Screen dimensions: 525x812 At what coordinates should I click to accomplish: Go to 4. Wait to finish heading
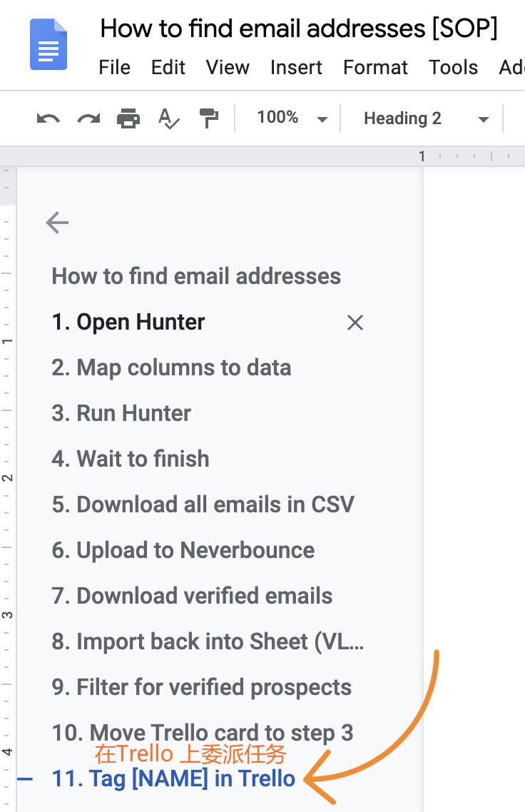point(131,459)
